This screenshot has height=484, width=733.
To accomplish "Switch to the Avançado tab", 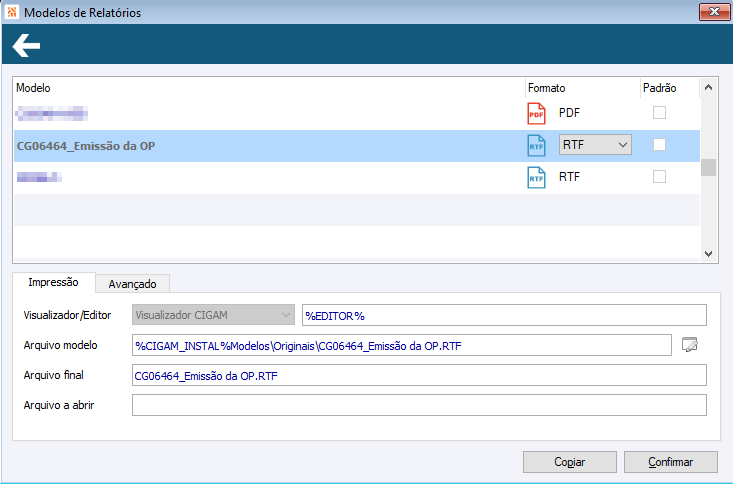I will click(x=132, y=284).
